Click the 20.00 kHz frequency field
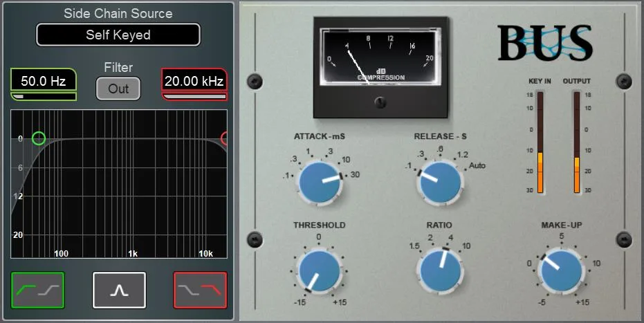 pyautogui.click(x=194, y=80)
